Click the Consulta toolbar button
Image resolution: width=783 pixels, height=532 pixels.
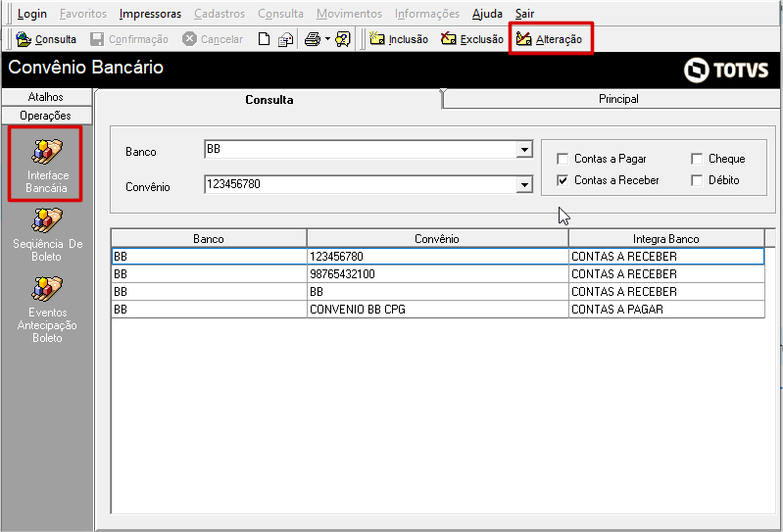click(46, 39)
